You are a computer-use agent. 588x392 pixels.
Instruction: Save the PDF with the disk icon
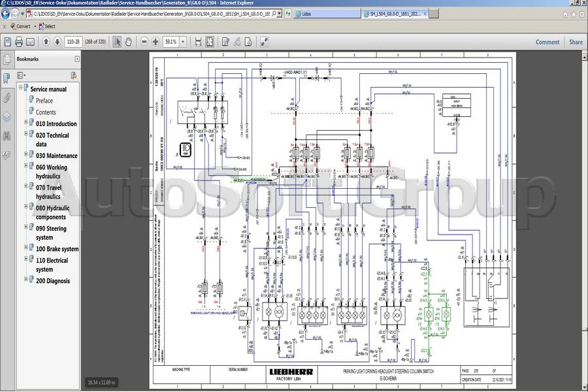pos(7,41)
